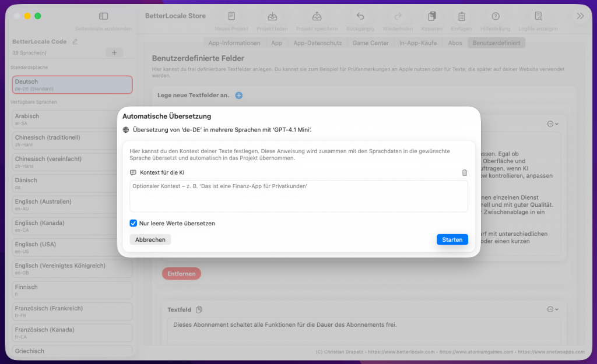Click the Abbrechen button
Viewport: 597px width, 364px height.
(x=150, y=239)
